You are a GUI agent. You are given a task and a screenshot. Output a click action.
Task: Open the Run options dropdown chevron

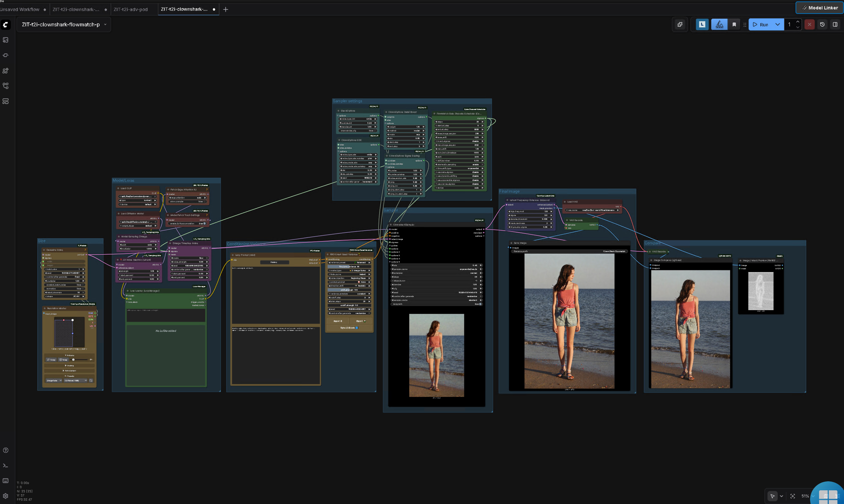pyautogui.click(x=778, y=24)
